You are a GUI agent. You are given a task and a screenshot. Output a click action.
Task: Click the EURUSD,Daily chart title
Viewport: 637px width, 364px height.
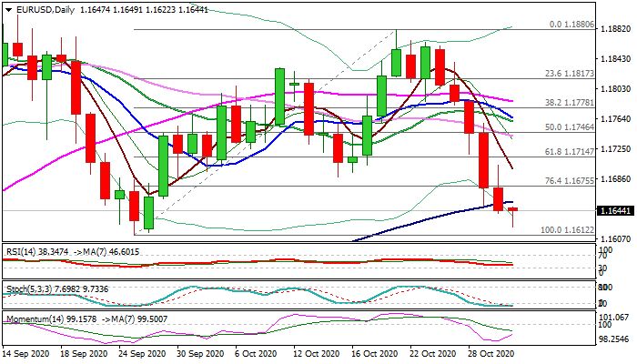[40, 8]
